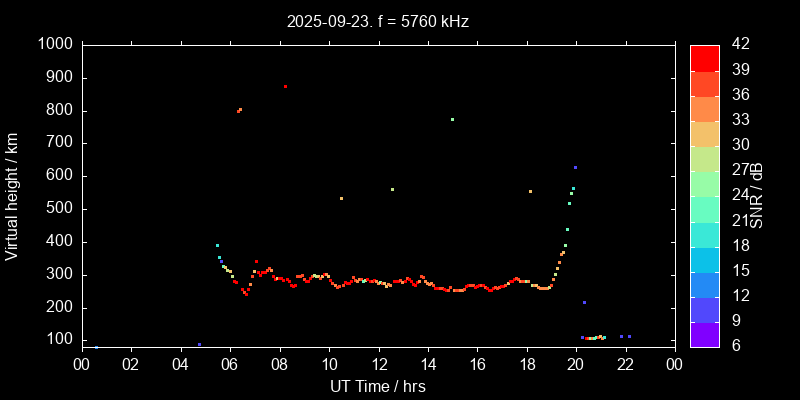
Task: Select the blue 12–15 dB colorbar band
Action: 704,284
